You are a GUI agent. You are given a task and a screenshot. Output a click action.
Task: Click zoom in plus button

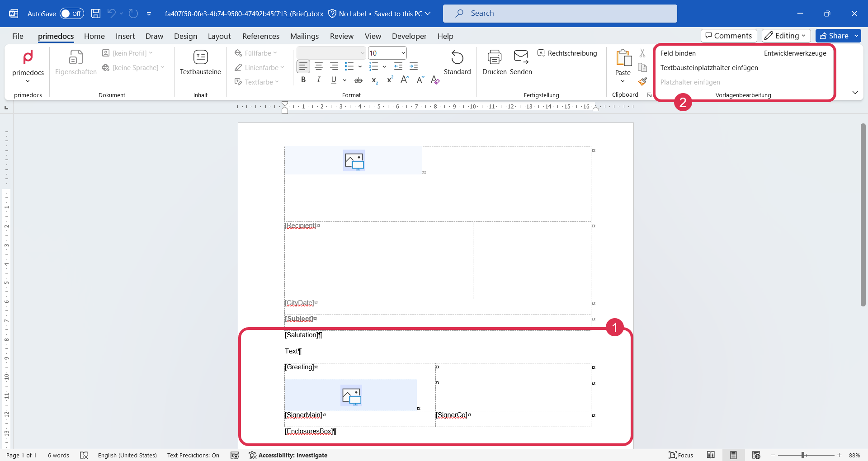point(839,455)
